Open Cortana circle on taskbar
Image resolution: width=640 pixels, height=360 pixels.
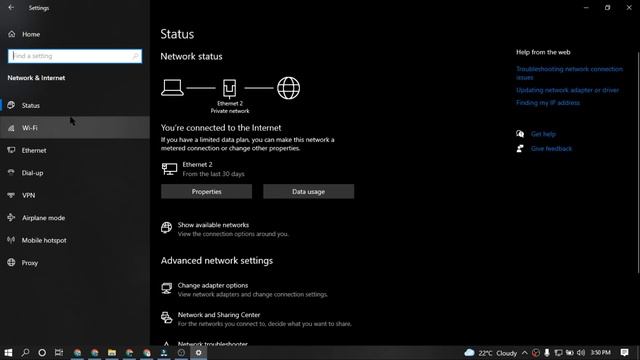click(42, 353)
